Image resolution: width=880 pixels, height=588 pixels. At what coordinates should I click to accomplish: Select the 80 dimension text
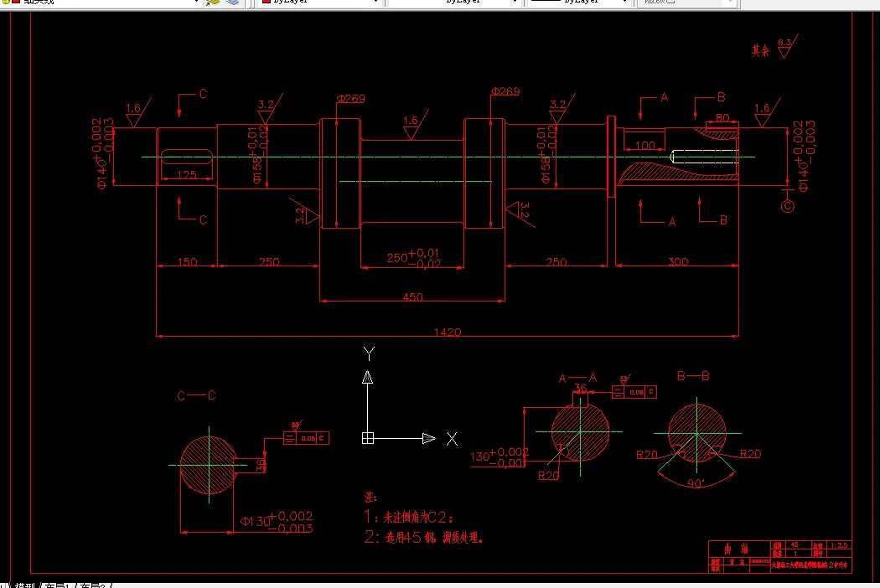(722, 118)
